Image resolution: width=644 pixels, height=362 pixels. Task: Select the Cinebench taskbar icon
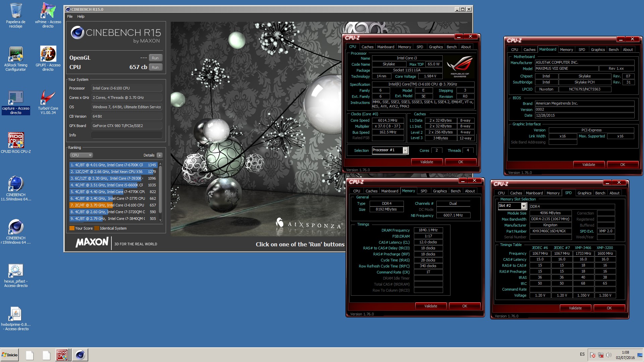[80, 355]
